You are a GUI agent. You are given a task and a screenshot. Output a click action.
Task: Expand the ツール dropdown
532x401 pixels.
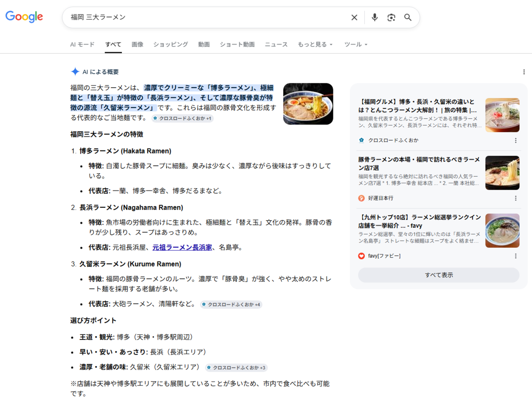(356, 44)
